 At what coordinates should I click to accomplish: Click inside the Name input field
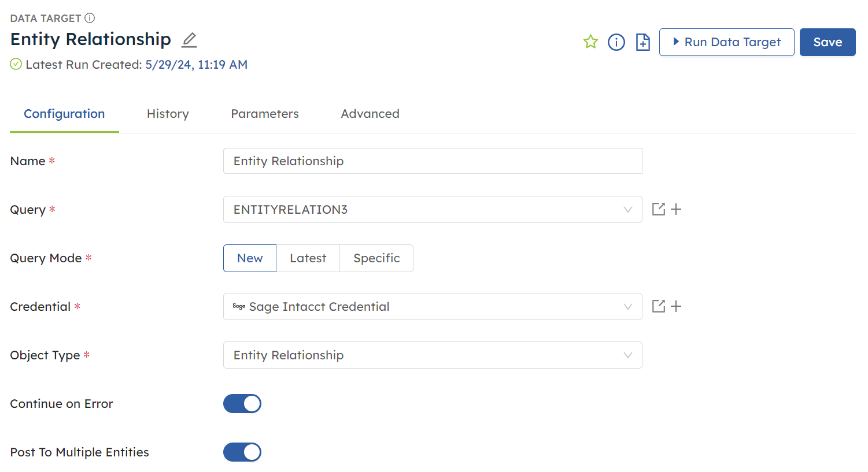point(433,161)
